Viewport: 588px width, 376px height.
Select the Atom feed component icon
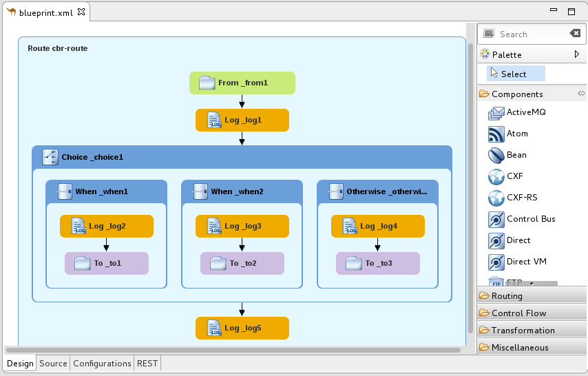tap(496, 134)
